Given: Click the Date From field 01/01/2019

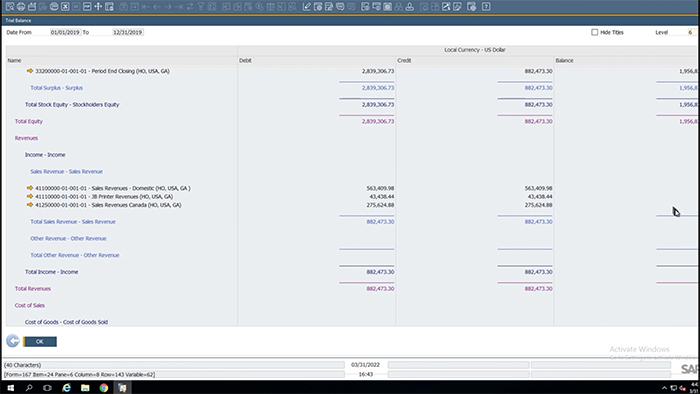Looking at the screenshot, I should point(65,32).
